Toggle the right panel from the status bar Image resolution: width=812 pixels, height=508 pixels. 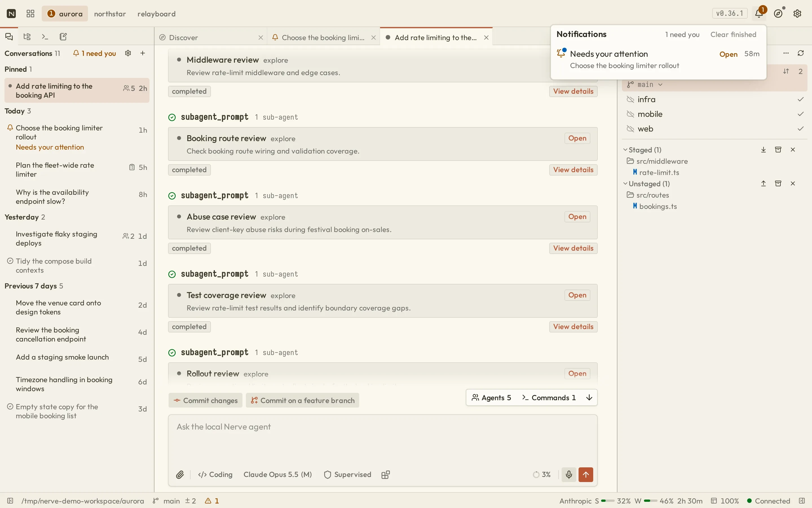(802, 501)
